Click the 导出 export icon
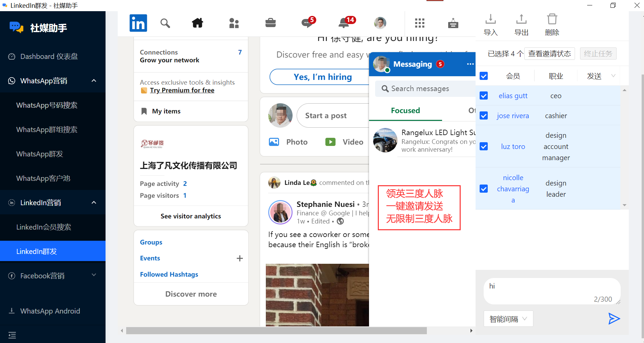The height and width of the screenshot is (343, 644). (522, 19)
